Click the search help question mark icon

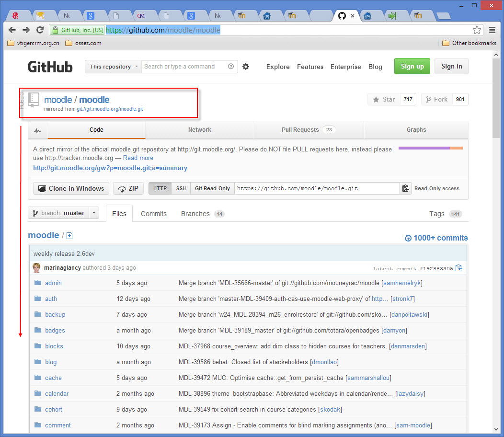coord(231,67)
